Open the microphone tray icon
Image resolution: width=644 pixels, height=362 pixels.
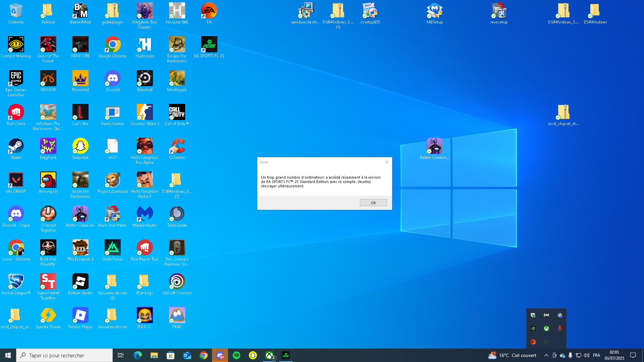(x=570, y=355)
